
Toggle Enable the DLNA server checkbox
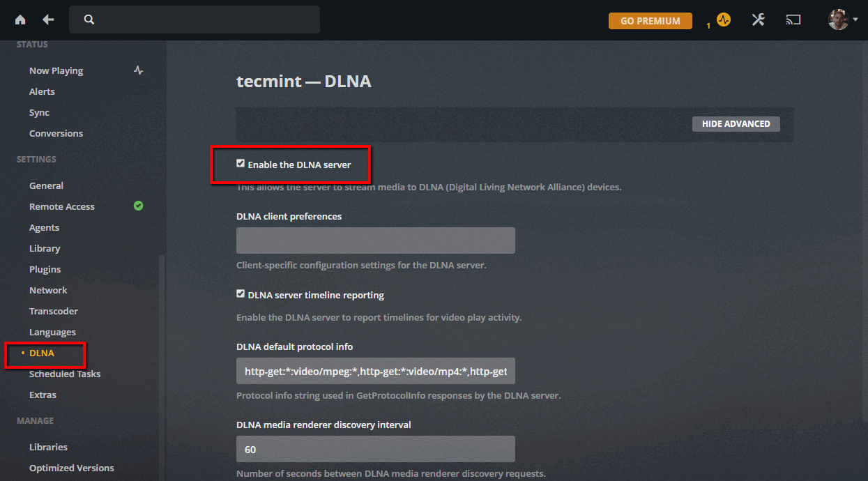pyautogui.click(x=241, y=164)
